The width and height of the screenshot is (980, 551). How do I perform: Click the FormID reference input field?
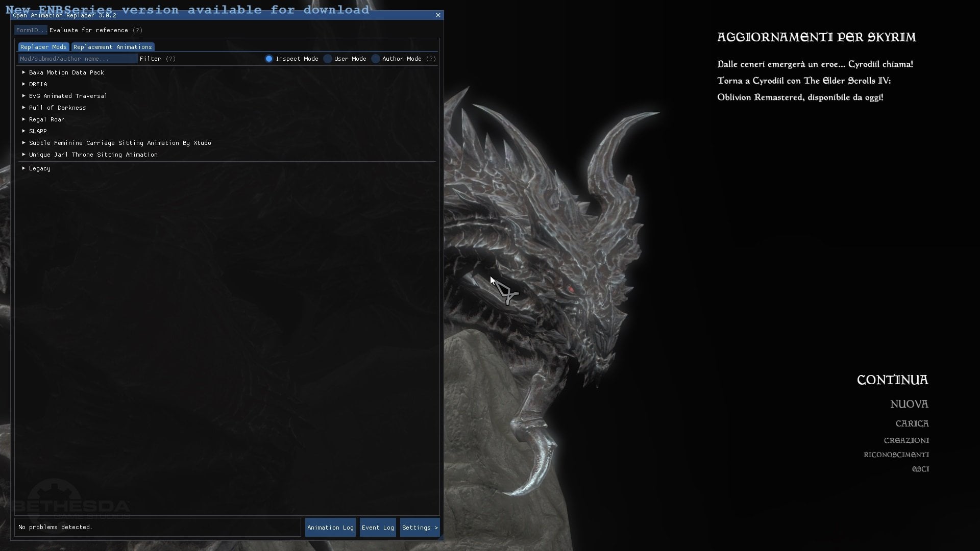tap(31, 30)
